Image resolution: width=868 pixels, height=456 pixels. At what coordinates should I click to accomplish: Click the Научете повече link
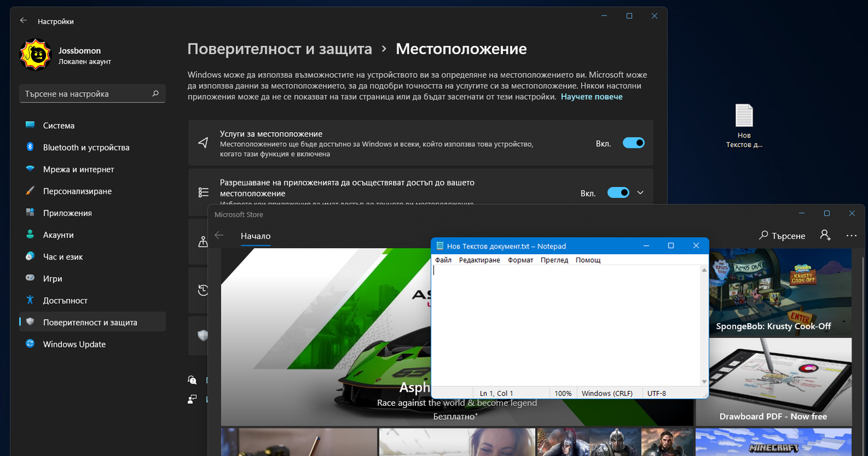tap(591, 97)
